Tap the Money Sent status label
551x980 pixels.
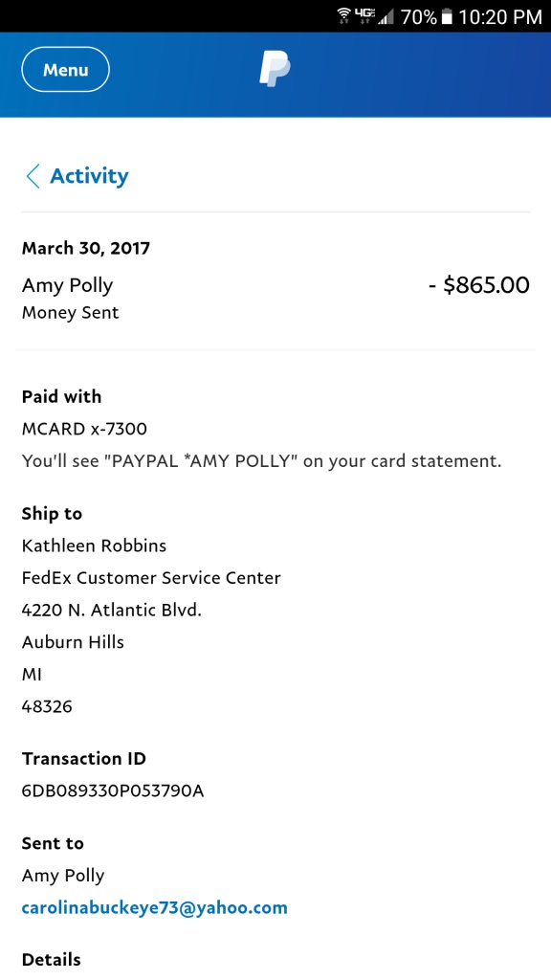pos(71,313)
